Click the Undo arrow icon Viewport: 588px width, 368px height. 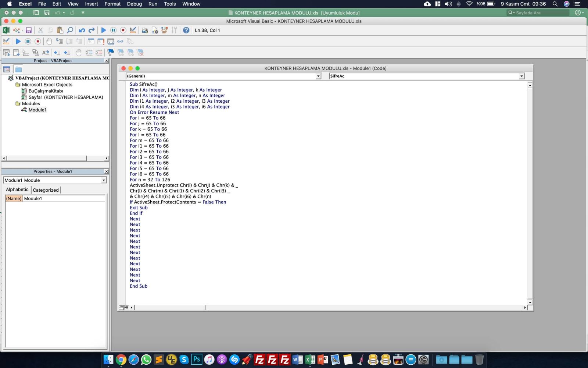point(82,30)
